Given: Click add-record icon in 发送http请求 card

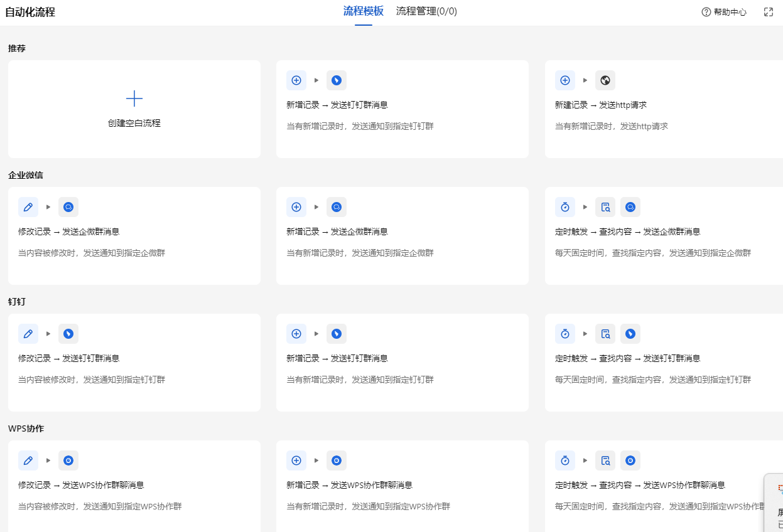Looking at the screenshot, I should pyautogui.click(x=565, y=80).
